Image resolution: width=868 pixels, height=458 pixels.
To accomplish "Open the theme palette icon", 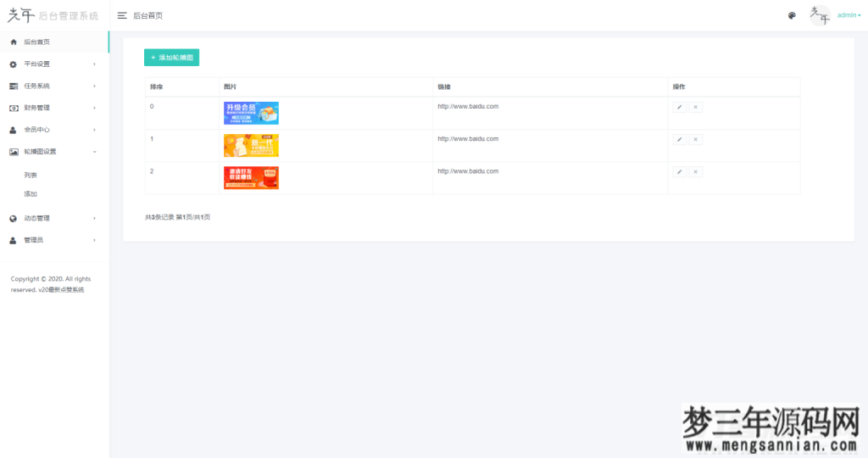I will [792, 15].
